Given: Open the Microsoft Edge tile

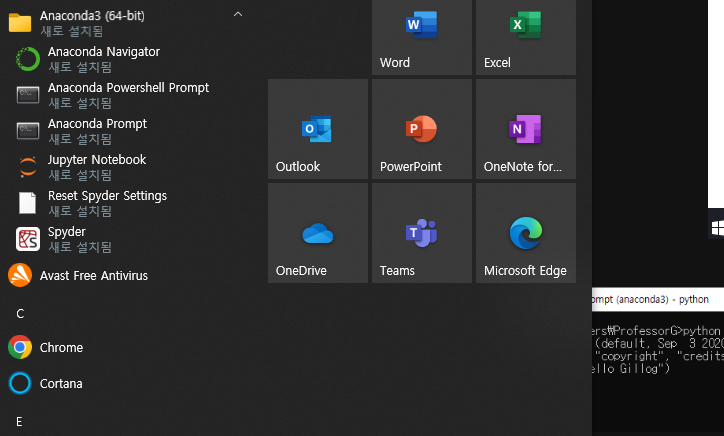Looking at the screenshot, I should (x=525, y=233).
